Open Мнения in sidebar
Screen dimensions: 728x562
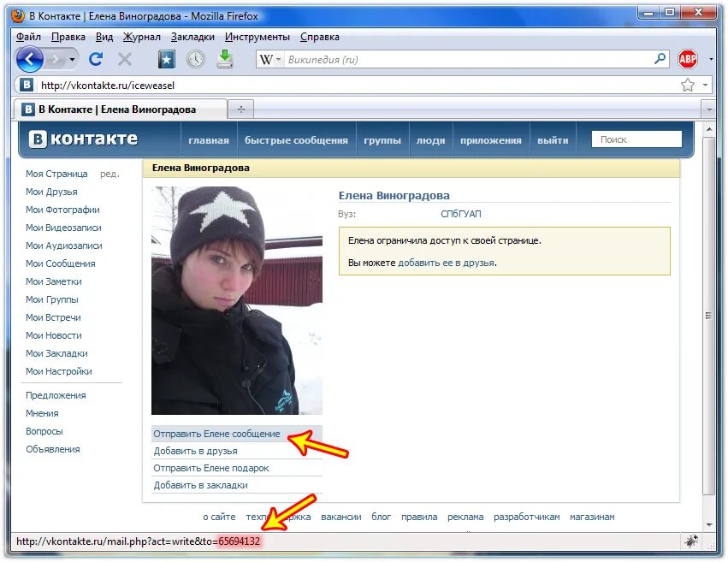[42, 413]
